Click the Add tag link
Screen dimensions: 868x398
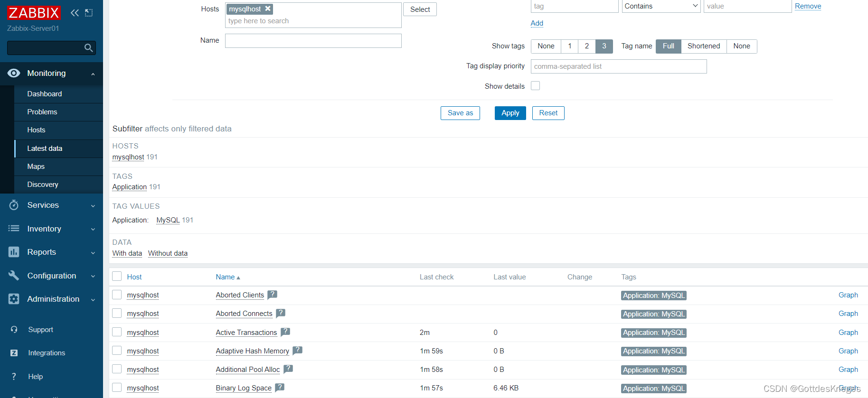(537, 23)
